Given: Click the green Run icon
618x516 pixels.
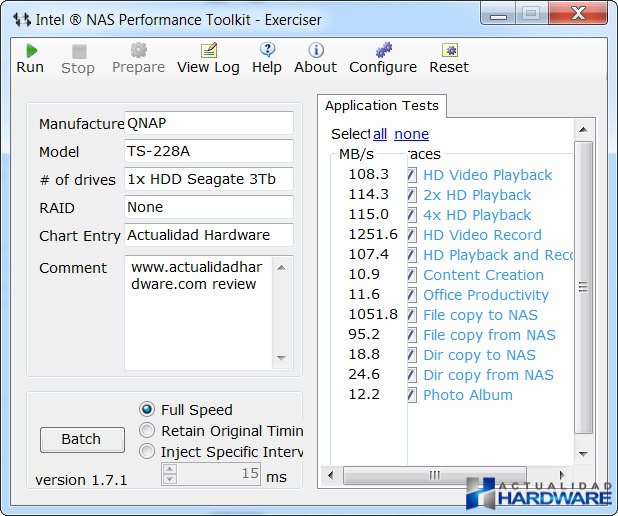Looking at the screenshot, I should (31, 50).
